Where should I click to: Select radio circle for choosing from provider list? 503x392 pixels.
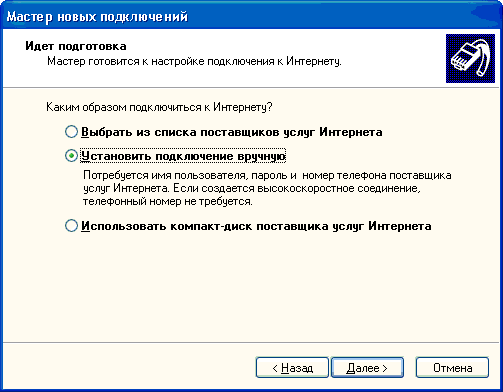(71, 132)
